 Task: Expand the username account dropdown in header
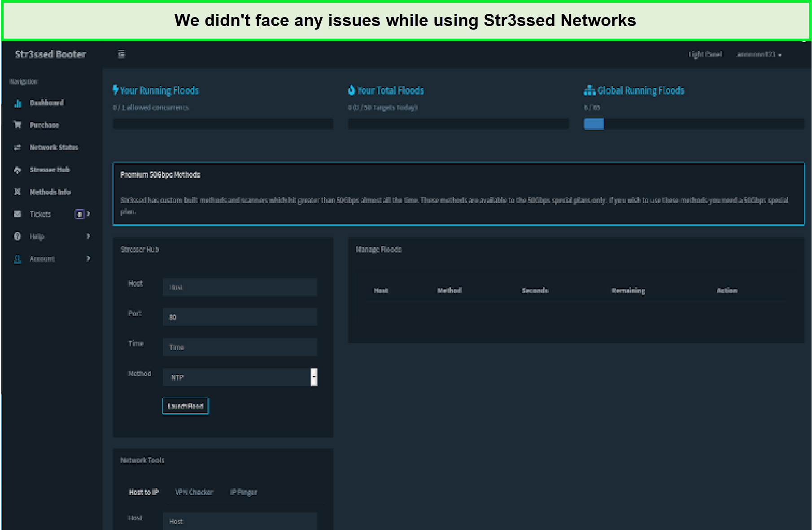pyautogui.click(x=759, y=54)
